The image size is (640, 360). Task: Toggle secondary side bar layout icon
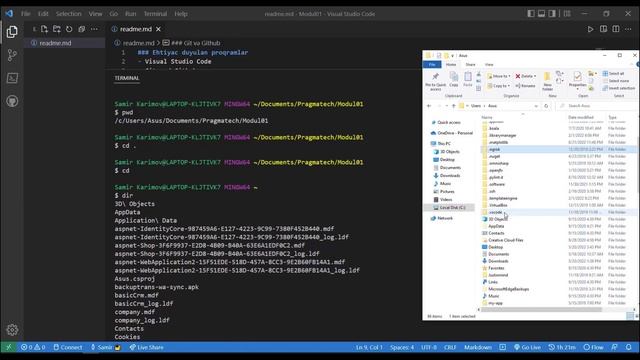(x=552, y=13)
